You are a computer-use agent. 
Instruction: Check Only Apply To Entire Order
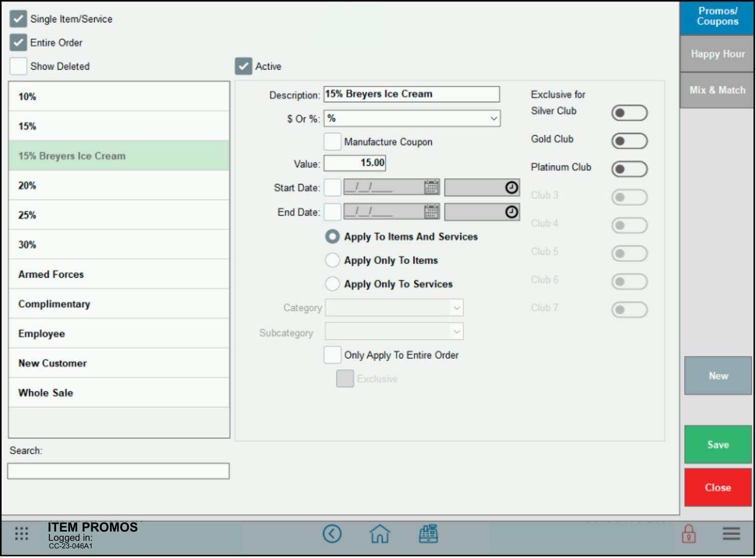click(x=333, y=355)
